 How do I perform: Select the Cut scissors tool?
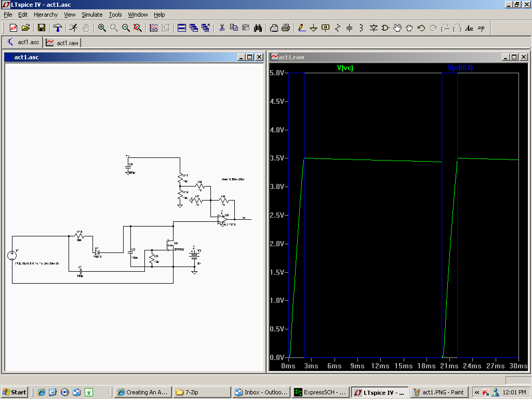(222, 28)
